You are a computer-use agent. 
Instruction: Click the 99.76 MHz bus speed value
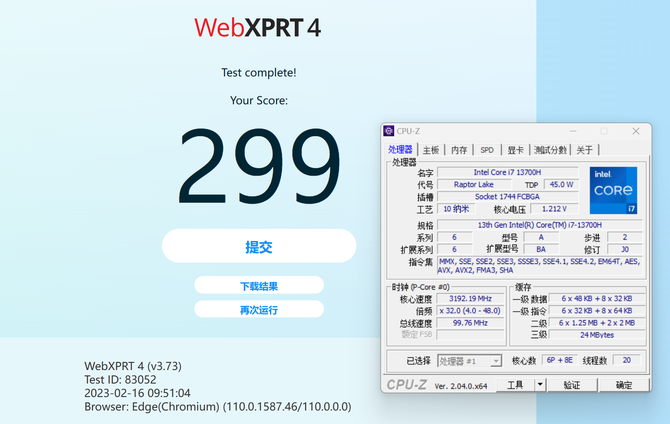point(470,323)
